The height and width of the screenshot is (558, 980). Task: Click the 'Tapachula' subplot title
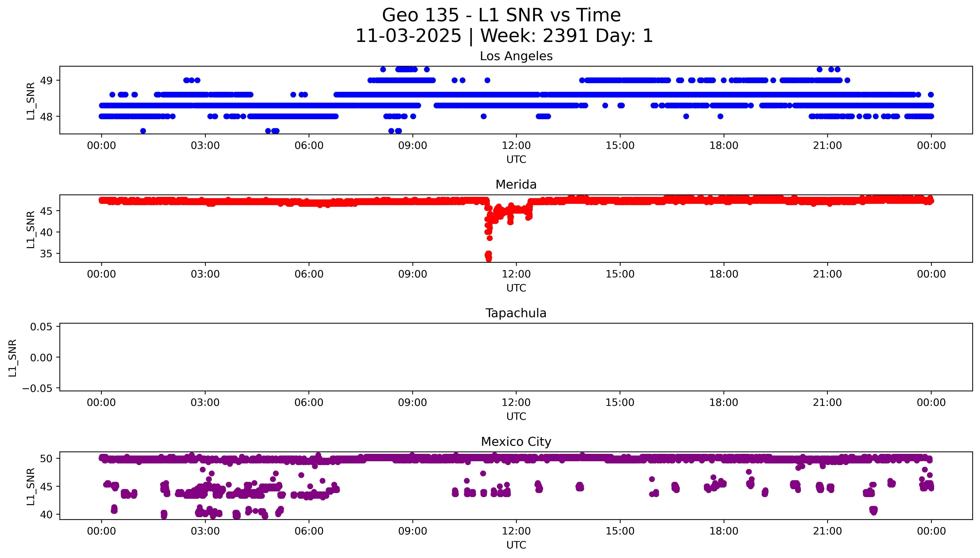point(516,313)
